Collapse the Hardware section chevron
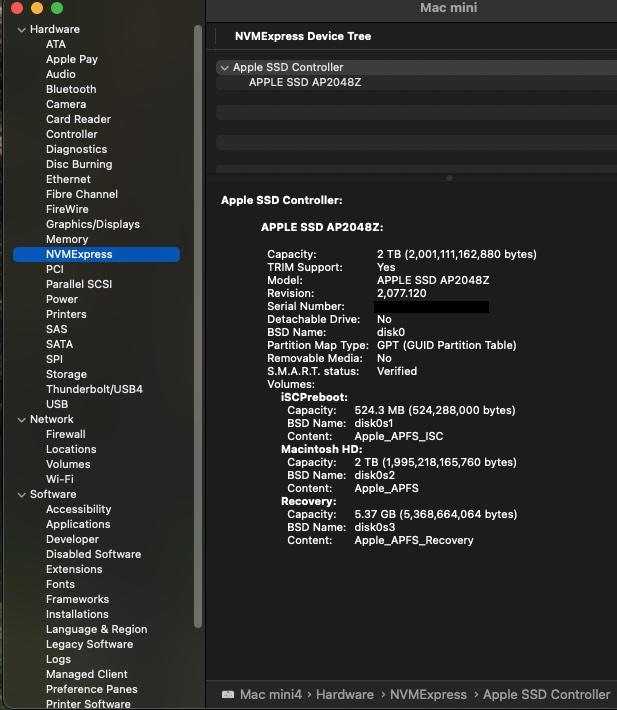Viewport: 617px width, 710px height. (x=21, y=30)
